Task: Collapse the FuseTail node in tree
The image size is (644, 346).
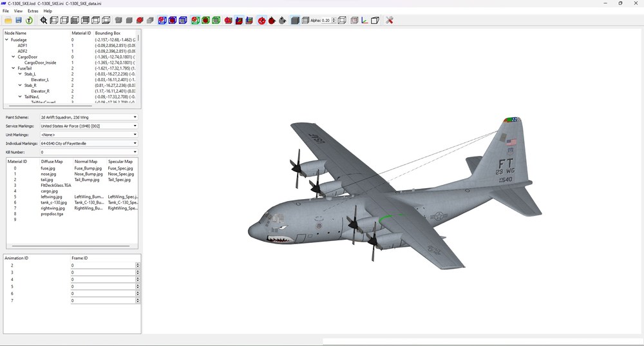Action: (13, 68)
